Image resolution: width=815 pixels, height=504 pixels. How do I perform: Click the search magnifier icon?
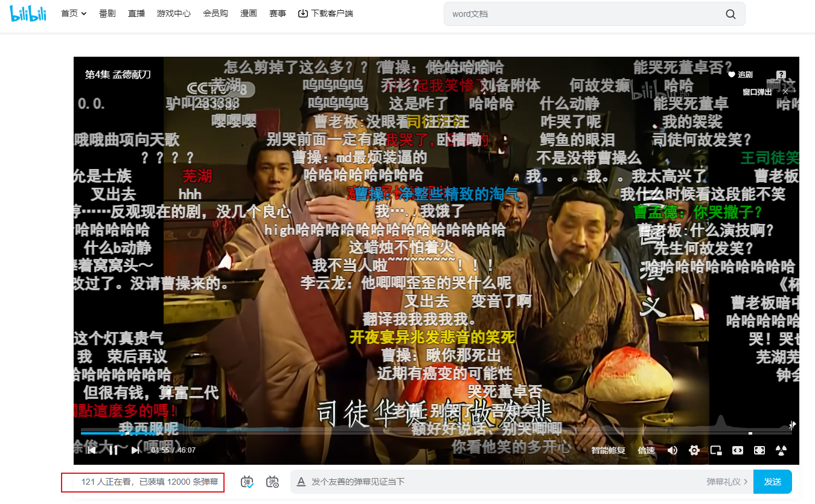[730, 14]
